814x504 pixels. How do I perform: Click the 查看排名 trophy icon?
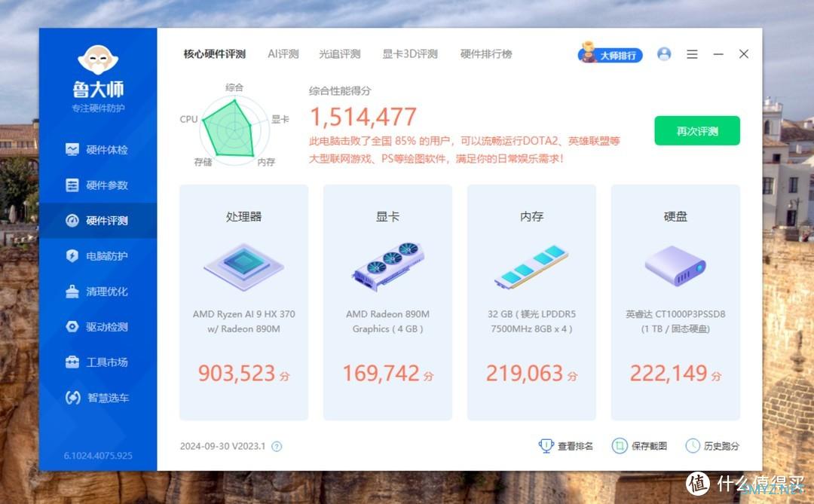tap(546, 445)
